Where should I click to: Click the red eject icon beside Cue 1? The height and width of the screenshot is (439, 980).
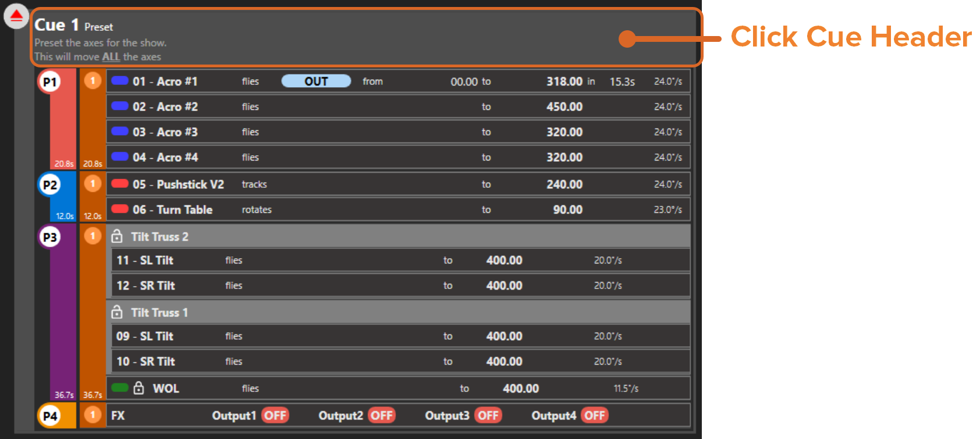pyautogui.click(x=16, y=16)
